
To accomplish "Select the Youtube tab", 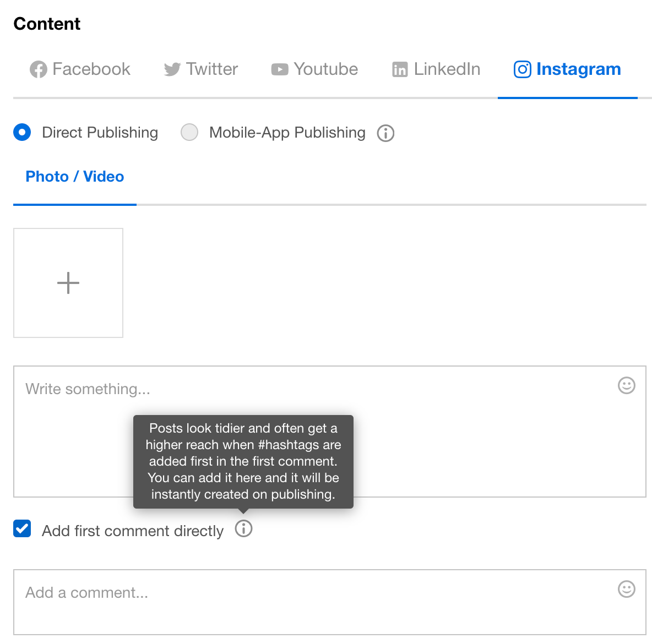I will (314, 69).
